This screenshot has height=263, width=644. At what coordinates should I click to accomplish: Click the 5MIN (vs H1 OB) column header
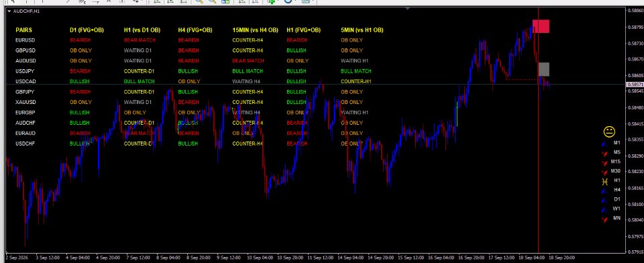pyautogui.click(x=362, y=30)
